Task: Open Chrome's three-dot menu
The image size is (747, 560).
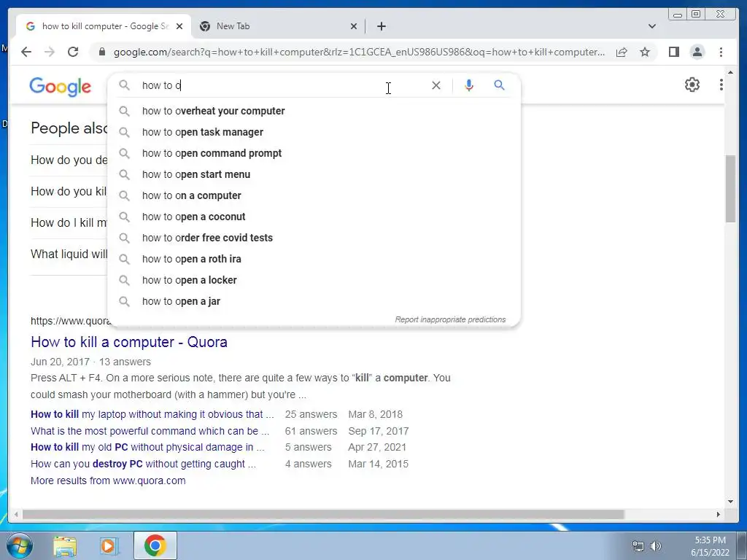Action: tap(721, 52)
